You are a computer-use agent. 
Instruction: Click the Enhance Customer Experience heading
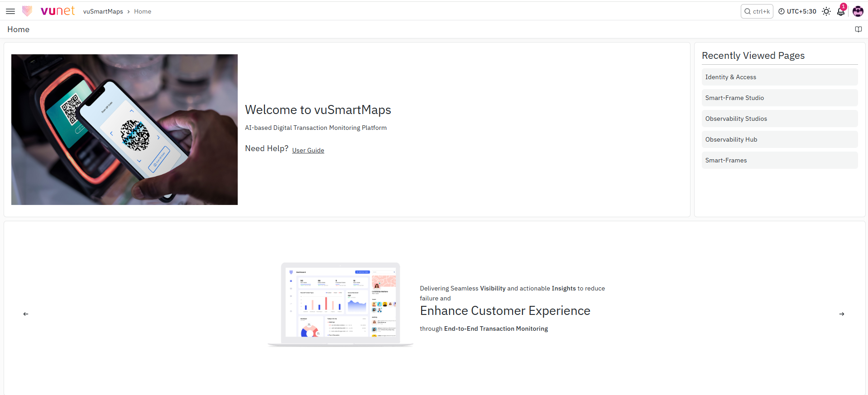pos(505,311)
